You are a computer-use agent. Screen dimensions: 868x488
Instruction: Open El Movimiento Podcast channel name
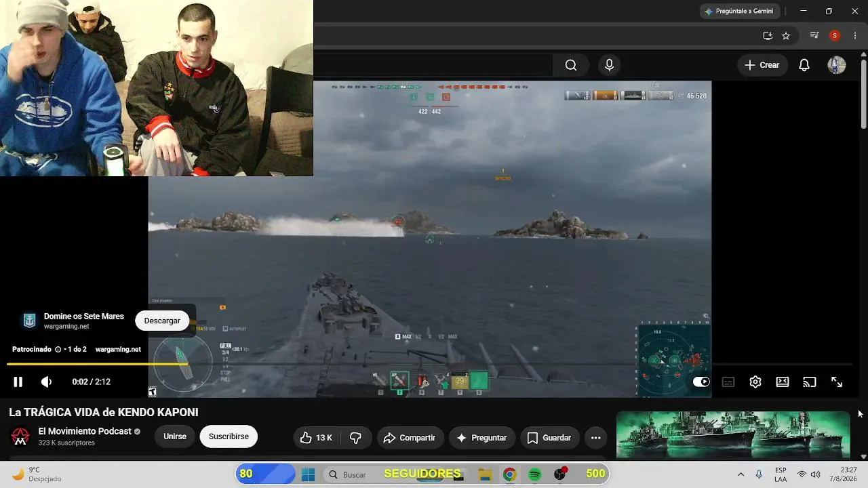(x=85, y=431)
